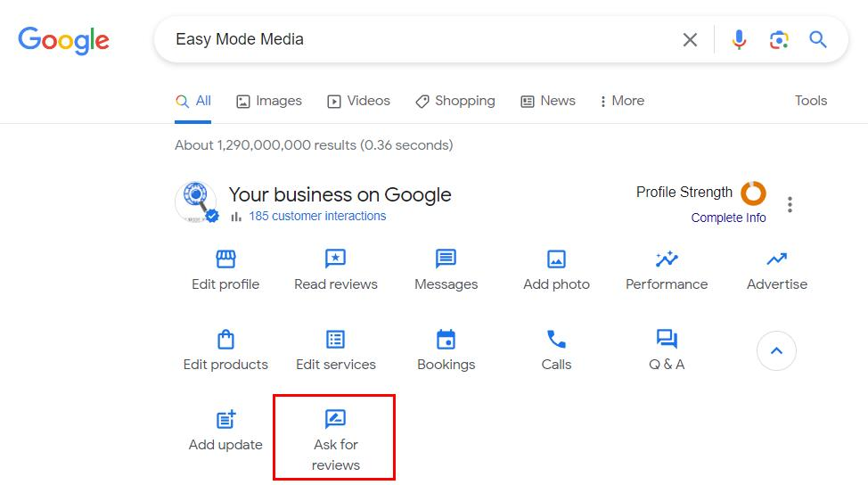Expand the More search filters menu
The width and height of the screenshot is (868, 485).
click(x=622, y=101)
